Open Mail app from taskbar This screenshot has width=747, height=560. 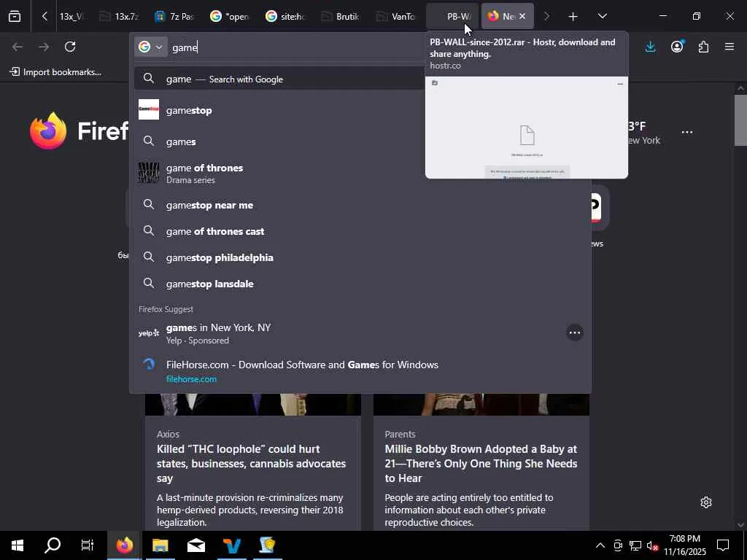(196, 545)
